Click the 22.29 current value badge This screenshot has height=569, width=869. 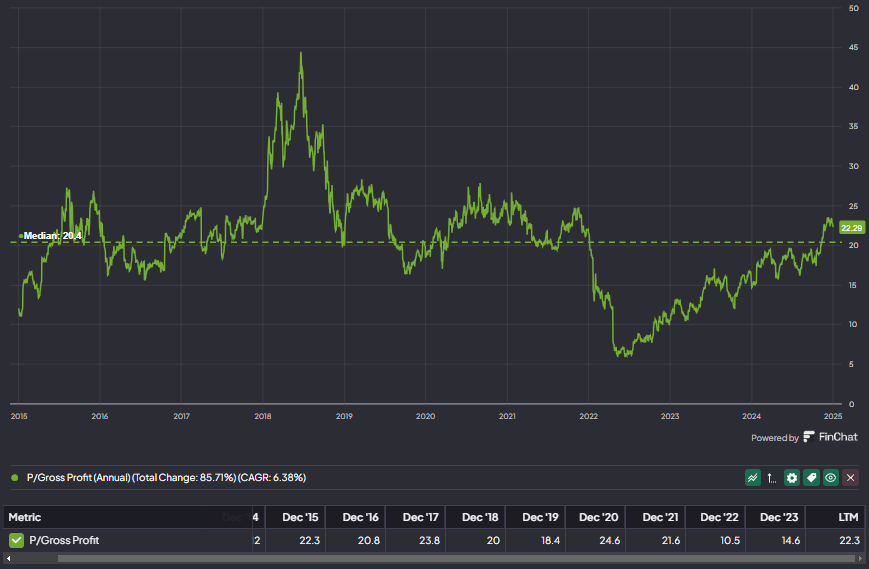coord(851,228)
